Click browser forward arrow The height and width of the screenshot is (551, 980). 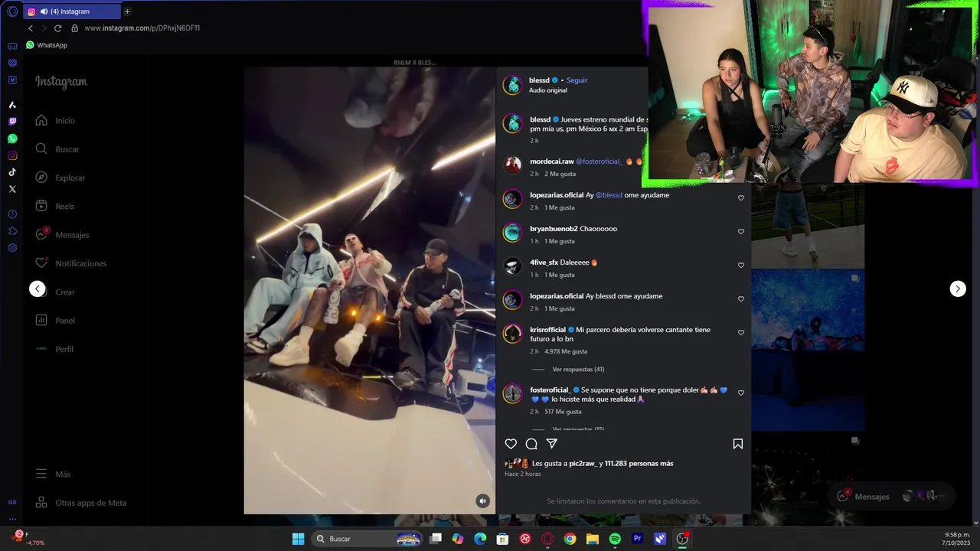(x=44, y=28)
